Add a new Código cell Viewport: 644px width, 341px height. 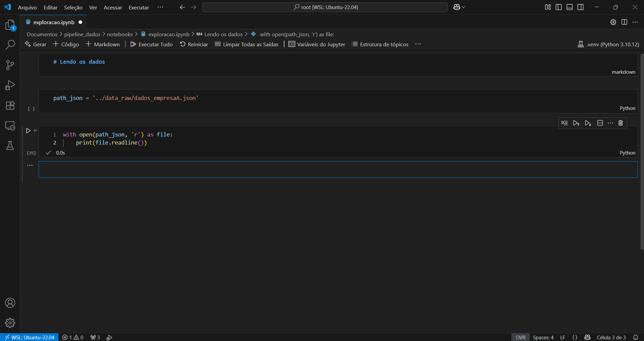pos(66,44)
